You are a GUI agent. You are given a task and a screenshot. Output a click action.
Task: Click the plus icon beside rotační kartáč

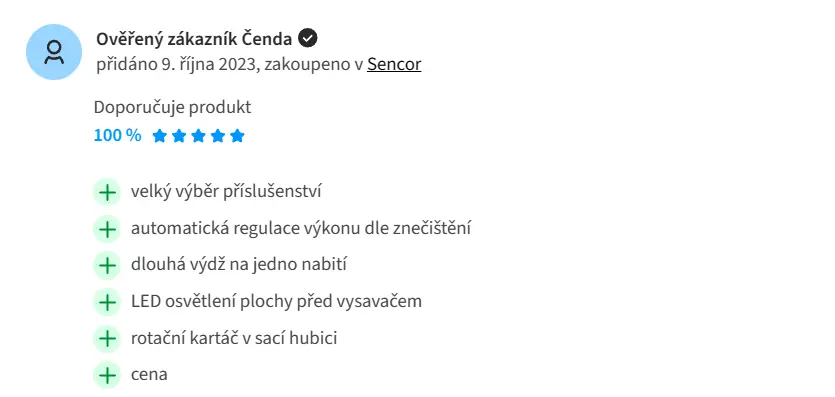click(108, 339)
